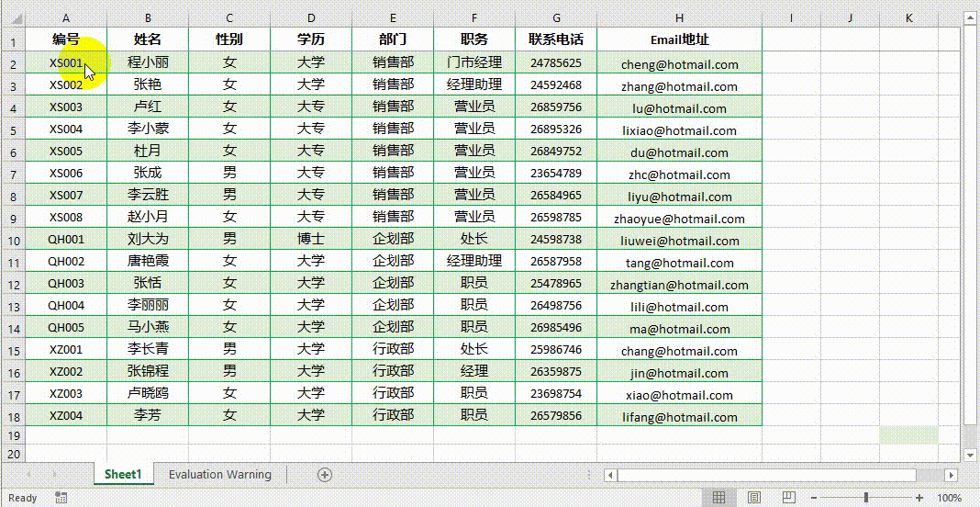This screenshot has height=507, width=980.
Task: Select cell with zhangtian@hotmail.com
Action: click(x=679, y=284)
